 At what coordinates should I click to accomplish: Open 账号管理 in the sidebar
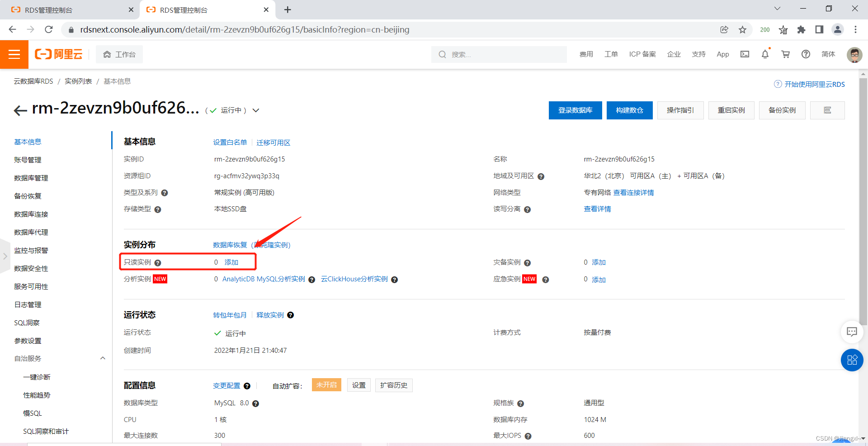point(28,160)
